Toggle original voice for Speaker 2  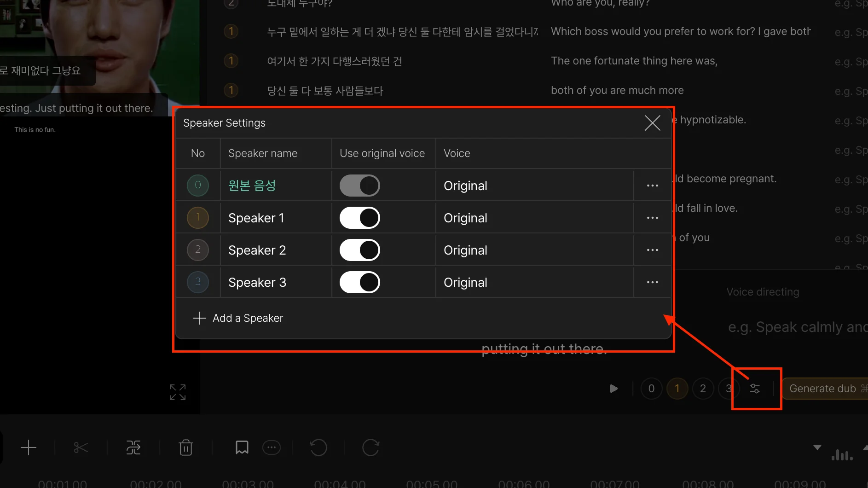359,250
